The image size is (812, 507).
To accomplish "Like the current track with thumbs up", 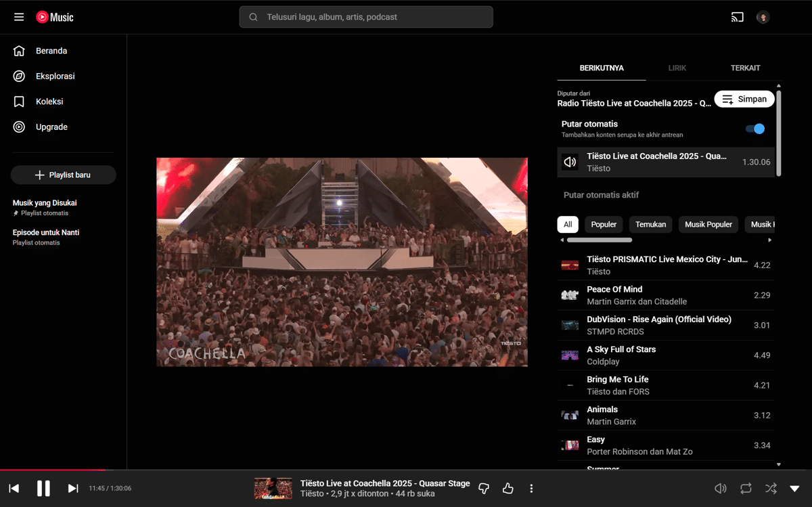I will (508, 489).
